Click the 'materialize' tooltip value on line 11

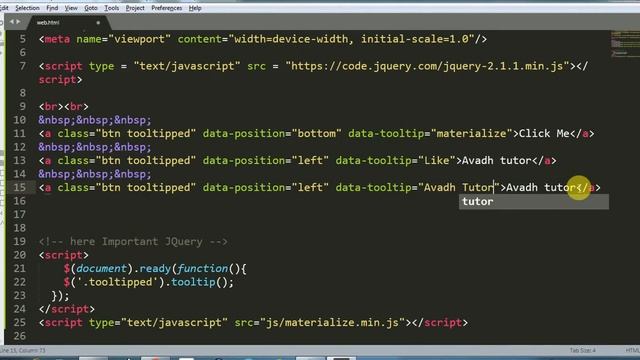coord(471,133)
